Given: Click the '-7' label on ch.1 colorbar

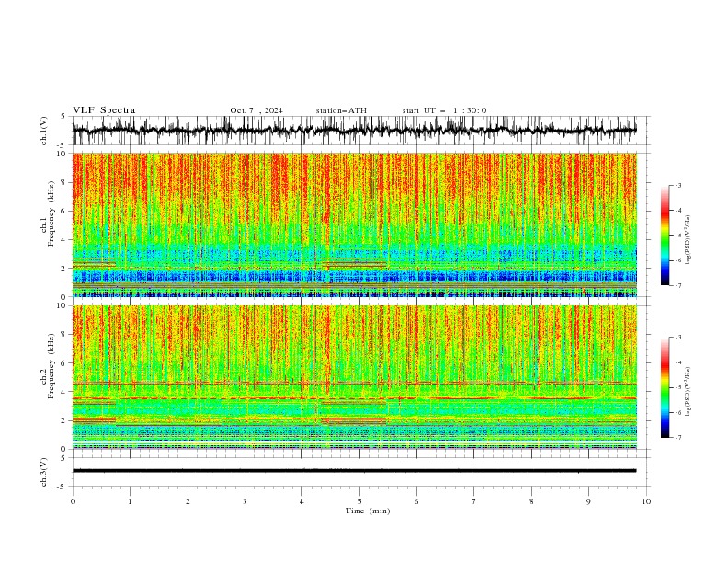Looking at the screenshot, I should click(x=678, y=285).
